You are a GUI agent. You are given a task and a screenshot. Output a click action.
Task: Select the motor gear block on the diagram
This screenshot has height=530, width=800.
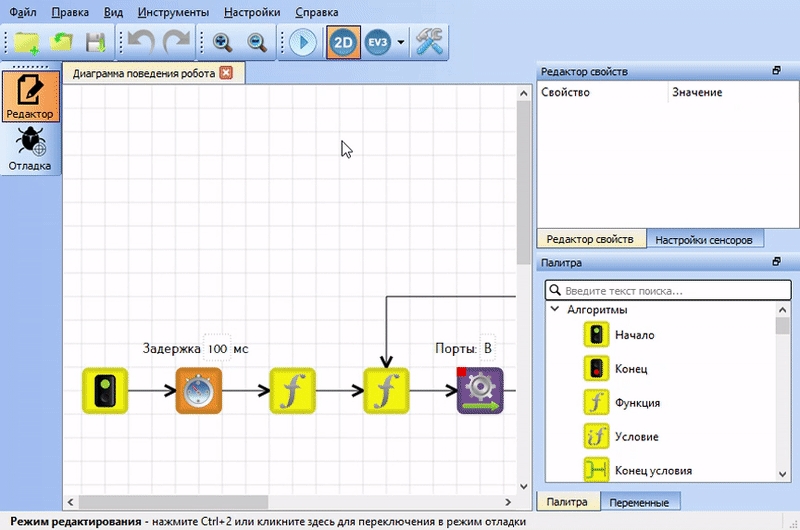[x=480, y=391]
